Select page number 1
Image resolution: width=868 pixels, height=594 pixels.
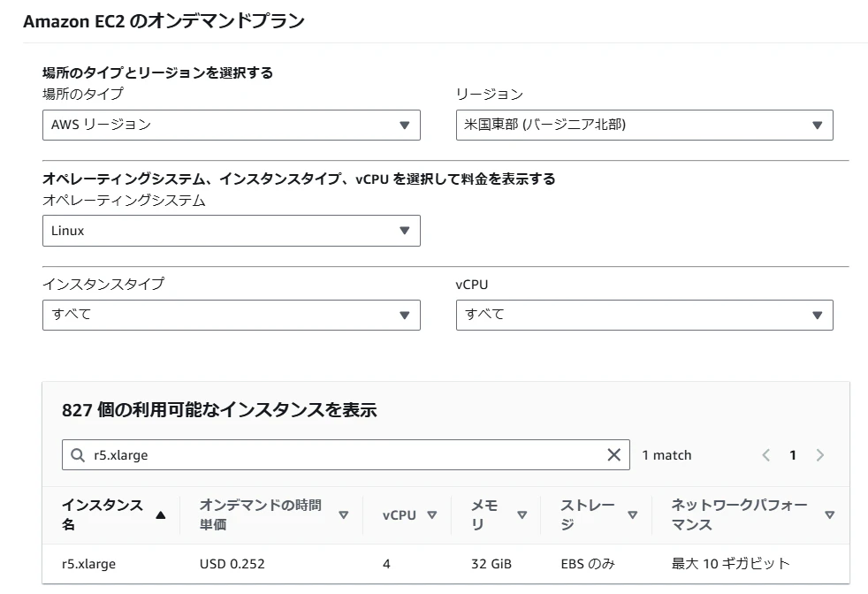(x=793, y=455)
